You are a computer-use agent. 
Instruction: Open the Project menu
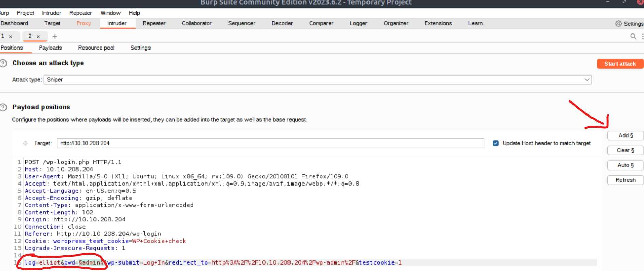point(26,13)
